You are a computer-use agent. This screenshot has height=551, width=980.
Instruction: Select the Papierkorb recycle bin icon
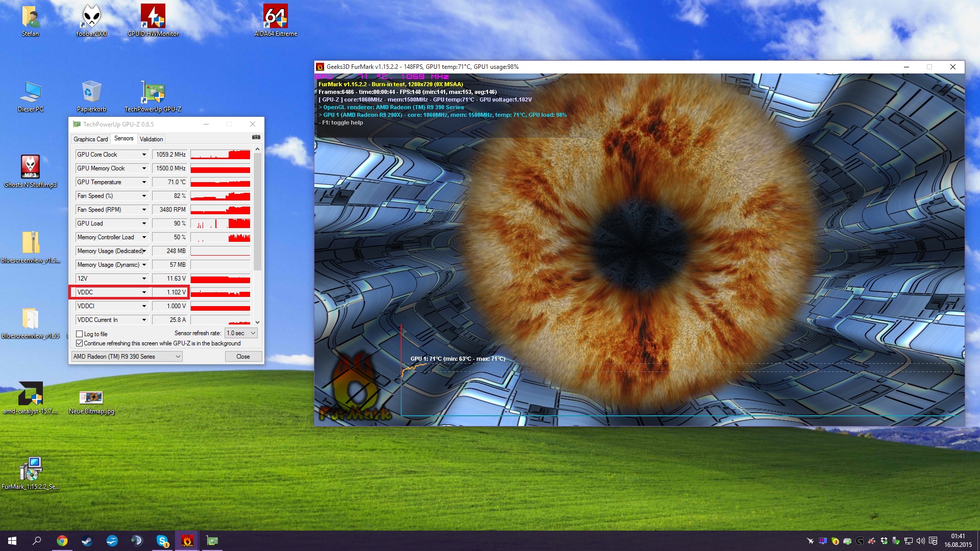click(x=91, y=92)
